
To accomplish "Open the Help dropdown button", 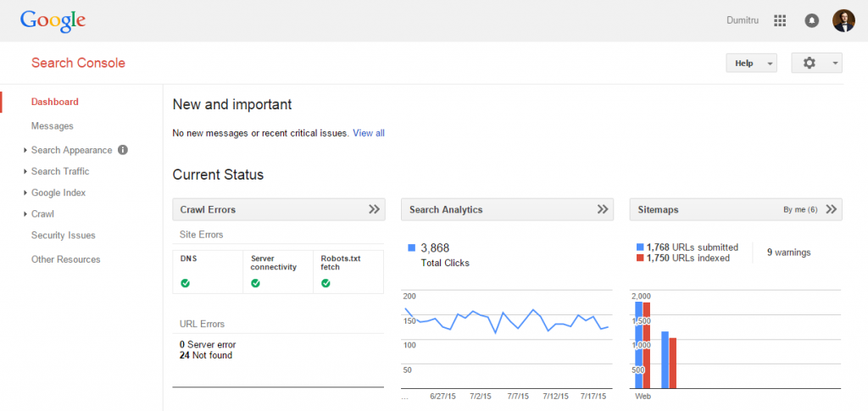I will point(751,63).
